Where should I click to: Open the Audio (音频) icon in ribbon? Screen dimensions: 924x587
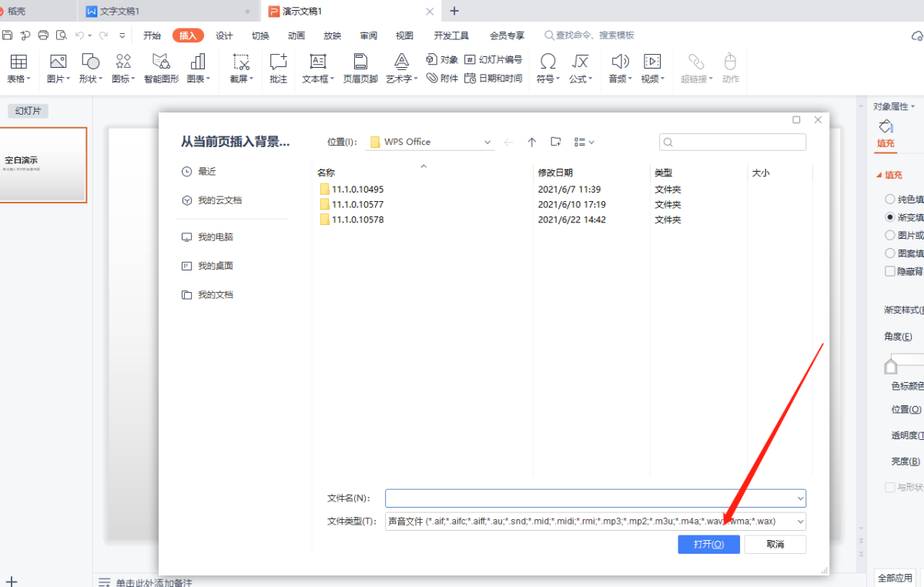619,63
